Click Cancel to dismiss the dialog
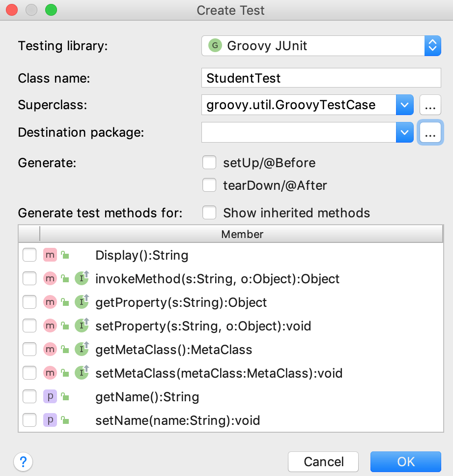Viewport: 453px width, 476px height. pos(323,462)
